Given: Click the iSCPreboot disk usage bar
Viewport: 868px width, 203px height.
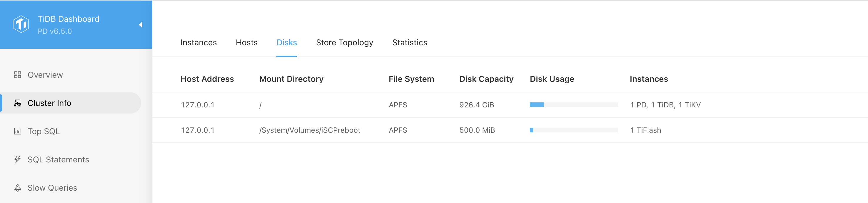Looking at the screenshot, I should coord(573,130).
